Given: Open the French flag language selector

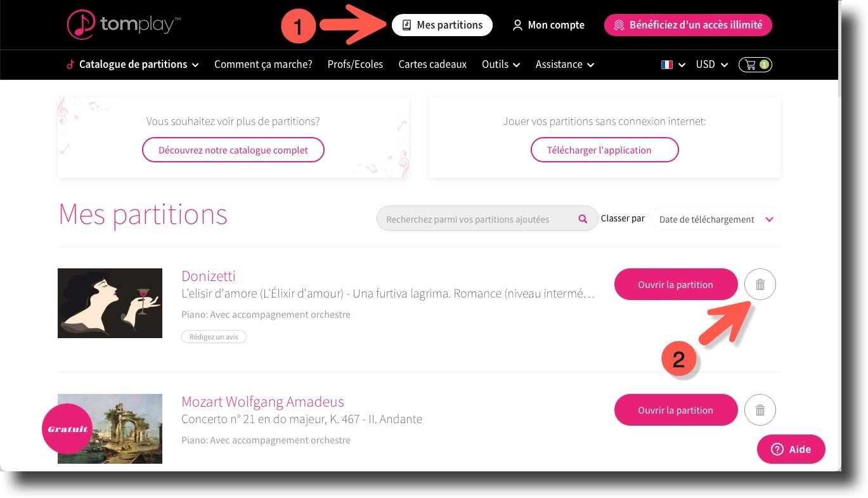Looking at the screenshot, I should (673, 65).
